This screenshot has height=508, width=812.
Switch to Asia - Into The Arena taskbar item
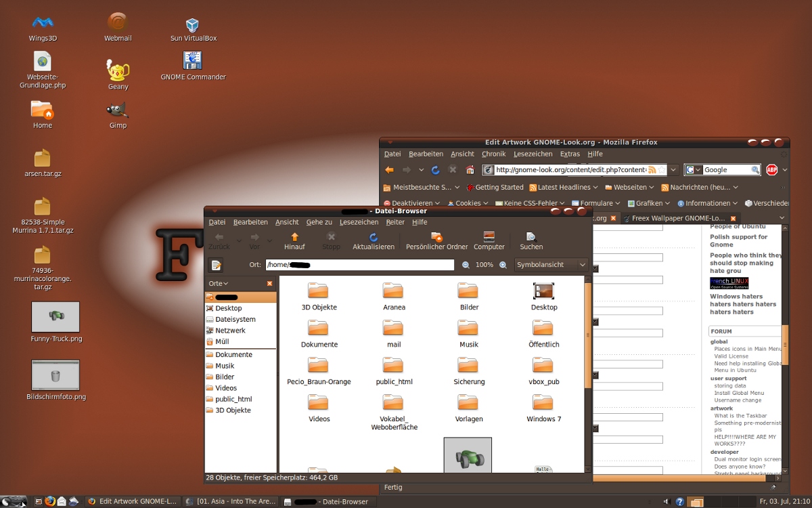tap(230, 501)
